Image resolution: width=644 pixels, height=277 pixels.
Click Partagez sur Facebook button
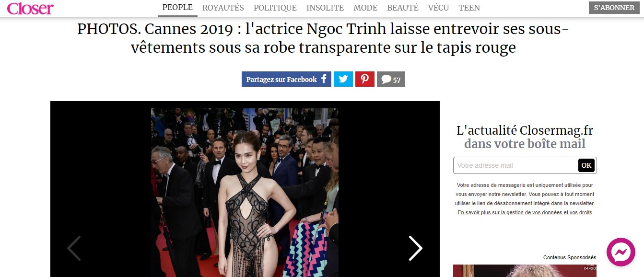(x=286, y=79)
